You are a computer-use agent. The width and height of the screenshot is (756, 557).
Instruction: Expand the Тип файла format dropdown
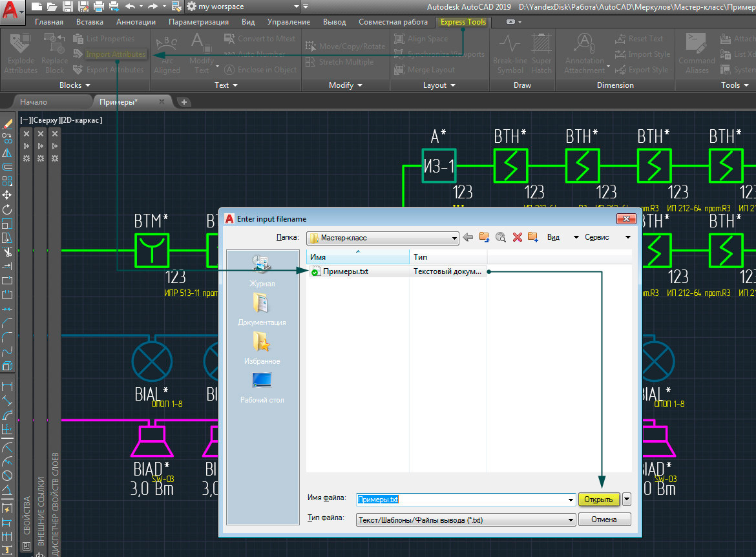click(x=571, y=519)
